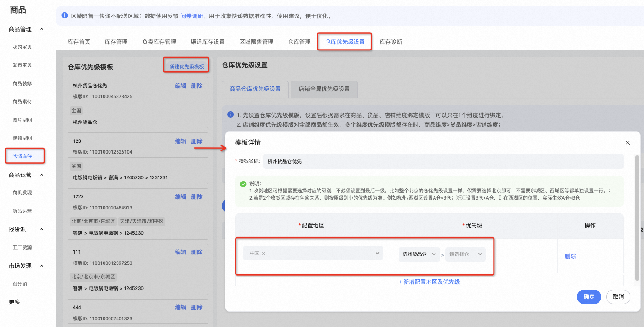The image size is (644, 327).
Task: Open the 渠道库存设置 tab
Action: pyautogui.click(x=208, y=41)
